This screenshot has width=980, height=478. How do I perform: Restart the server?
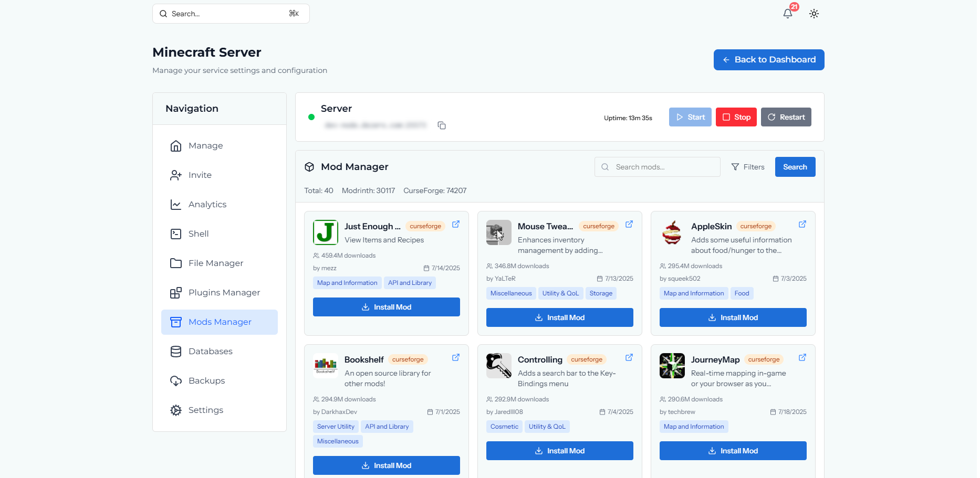[786, 117]
